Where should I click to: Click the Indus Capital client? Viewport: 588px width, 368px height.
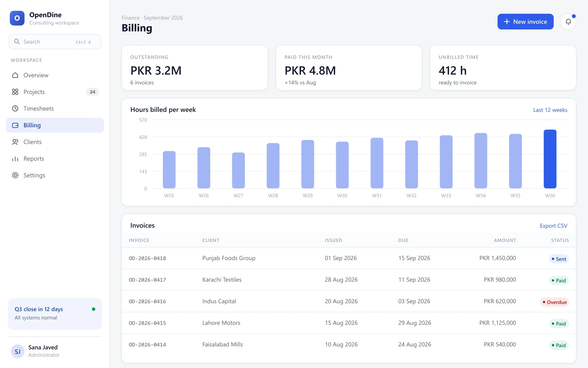point(219,301)
